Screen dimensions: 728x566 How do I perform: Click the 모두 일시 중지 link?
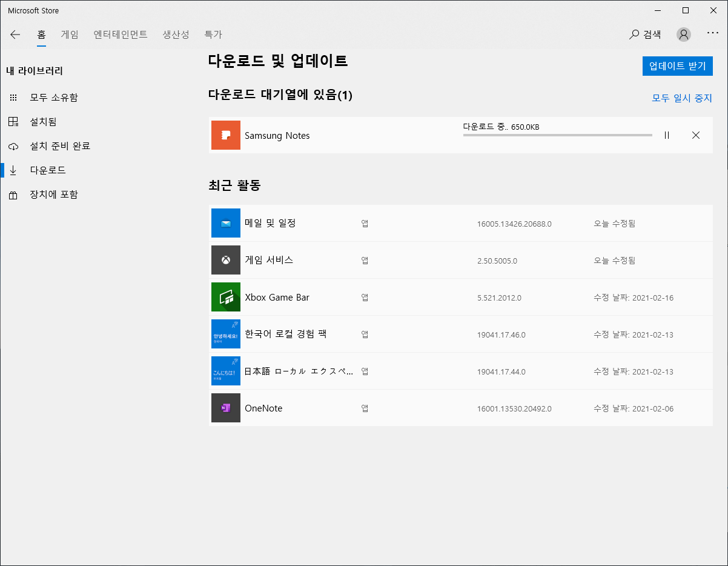pyautogui.click(x=682, y=98)
